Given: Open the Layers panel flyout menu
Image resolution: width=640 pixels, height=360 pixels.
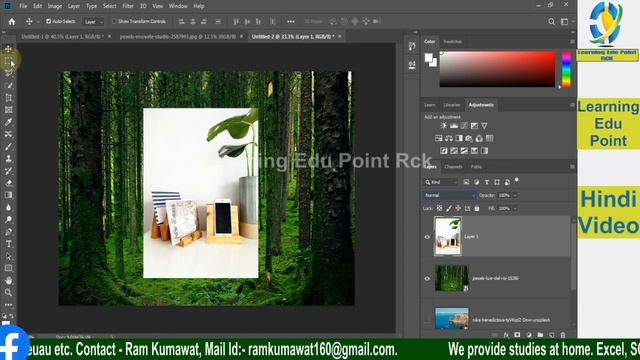Looking at the screenshot, I should click(x=572, y=167).
